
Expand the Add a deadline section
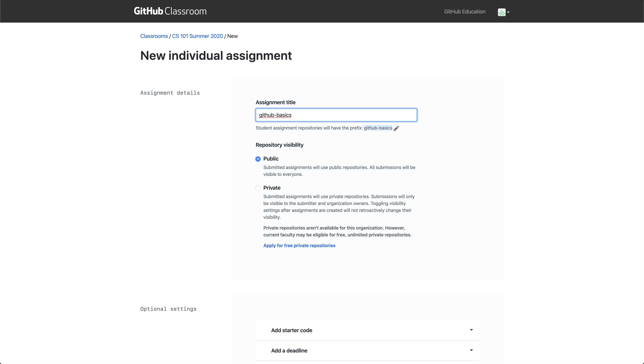tap(367, 351)
